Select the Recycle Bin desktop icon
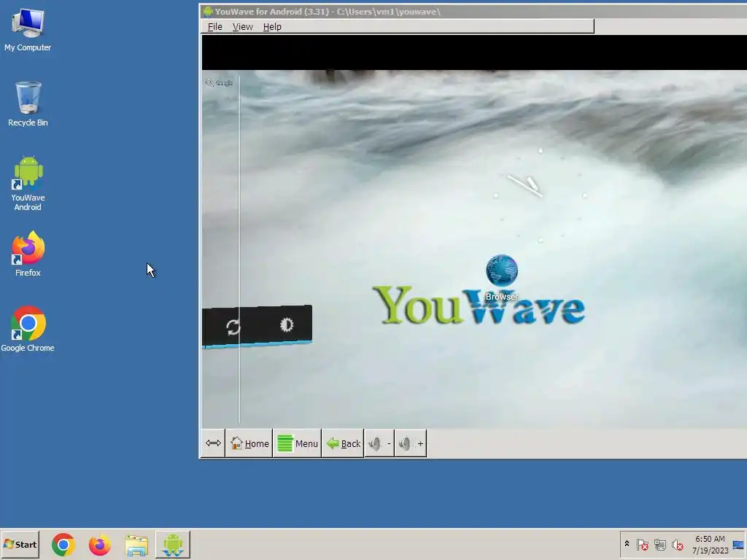Screen dimensions: 747x560 click(x=28, y=104)
